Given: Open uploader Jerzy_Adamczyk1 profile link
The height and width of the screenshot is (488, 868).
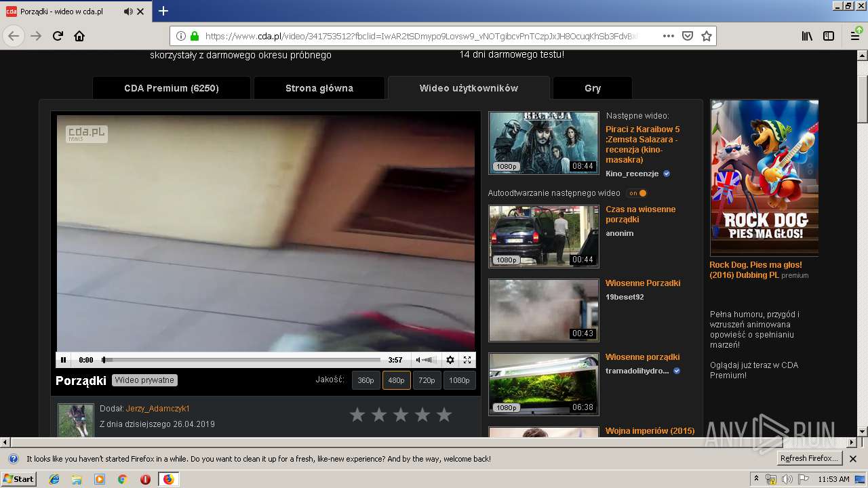Looking at the screenshot, I should [x=158, y=409].
